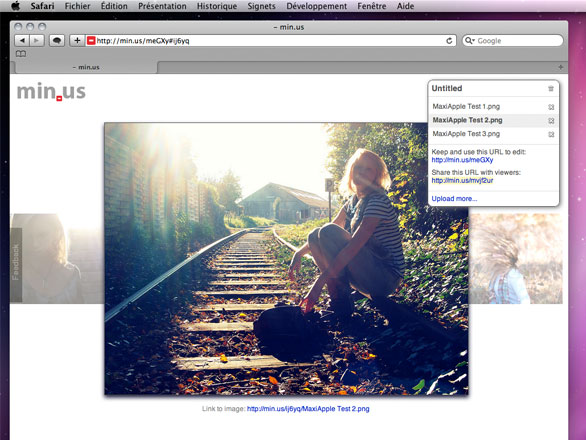Remove MaxiApple Test 1.png from the list

point(551,107)
